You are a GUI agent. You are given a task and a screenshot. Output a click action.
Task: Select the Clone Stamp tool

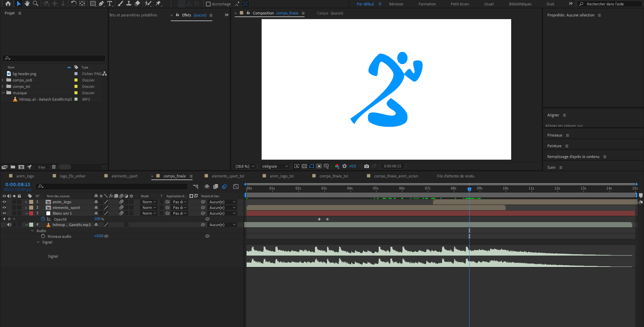129,4
